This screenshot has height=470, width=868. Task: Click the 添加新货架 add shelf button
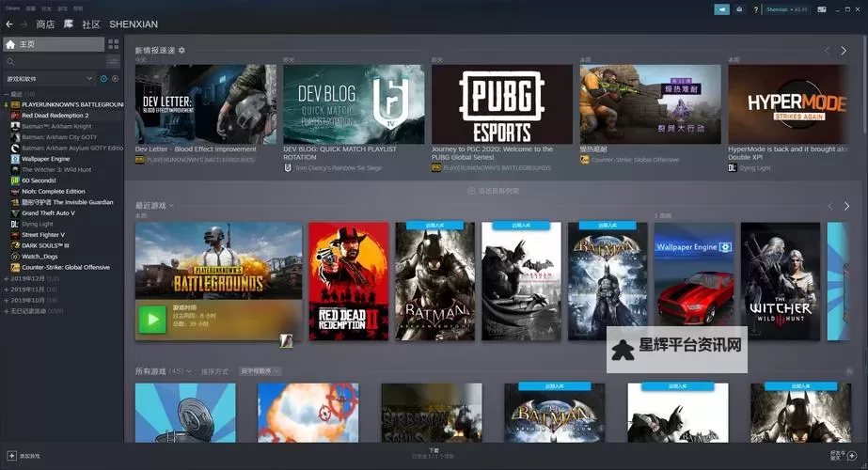tap(493, 191)
